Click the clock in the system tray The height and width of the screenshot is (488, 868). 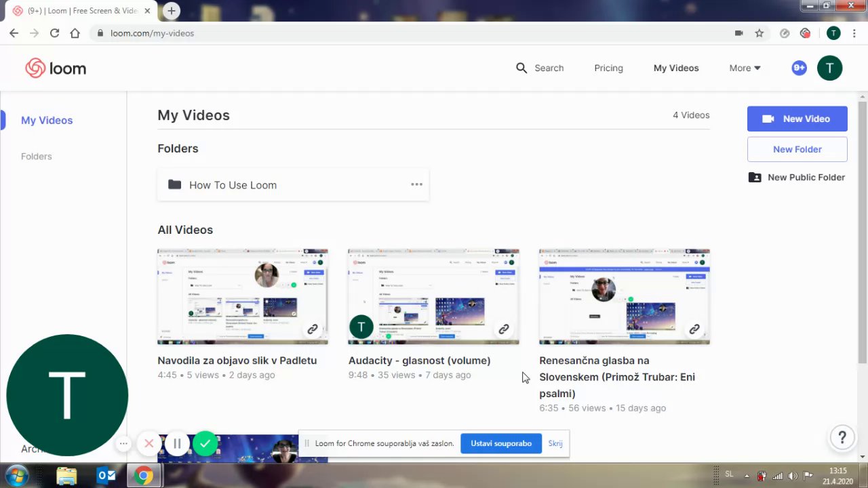click(x=838, y=476)
